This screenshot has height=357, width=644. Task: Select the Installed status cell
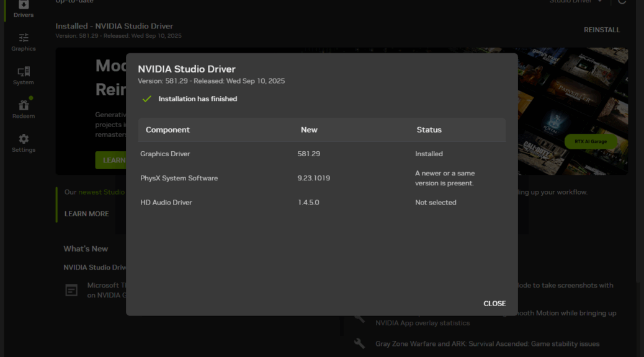[429, 154]
